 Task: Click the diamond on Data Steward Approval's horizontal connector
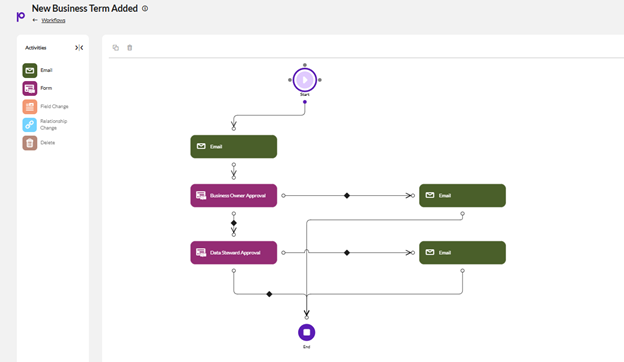tap(347, 253)
